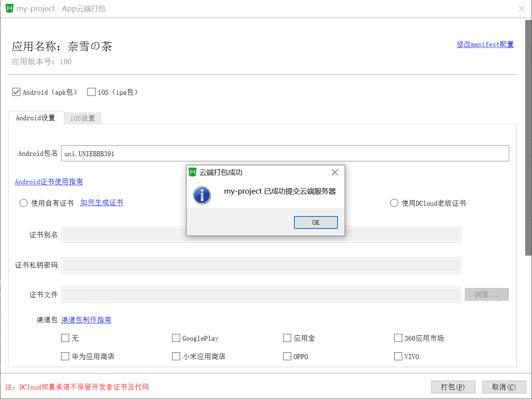
Task: Click the red DCloud notice text
Action: (x=77, y=387)
